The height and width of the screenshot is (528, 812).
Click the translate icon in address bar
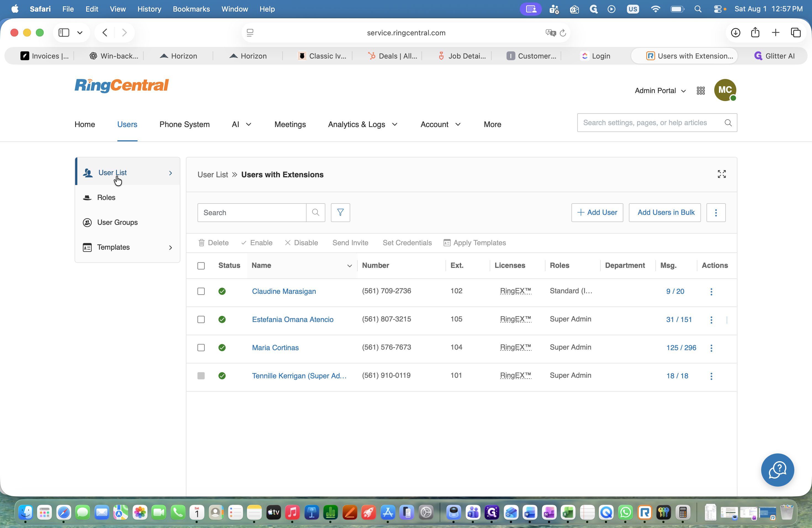550,33
